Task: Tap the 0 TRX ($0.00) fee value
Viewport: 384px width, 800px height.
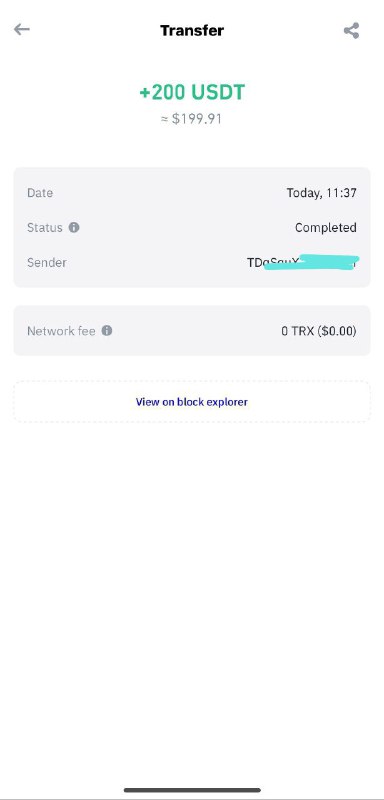Action: click(319, 331)
